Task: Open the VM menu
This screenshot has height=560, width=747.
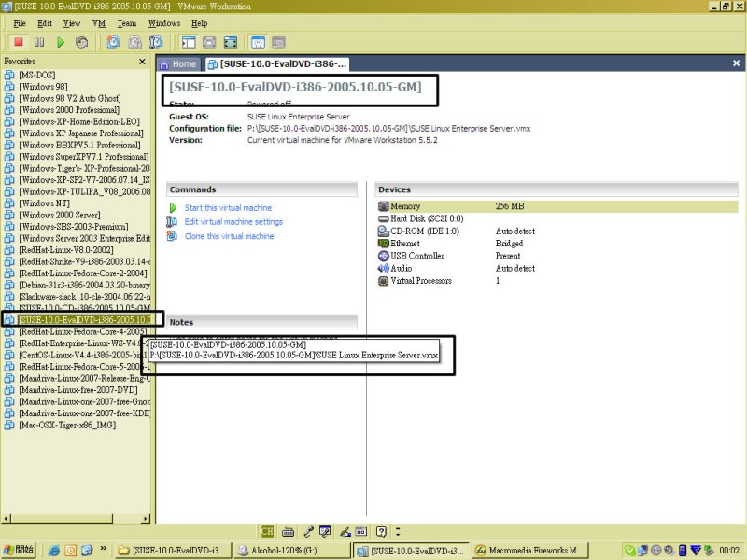Action: click(99, 23)
